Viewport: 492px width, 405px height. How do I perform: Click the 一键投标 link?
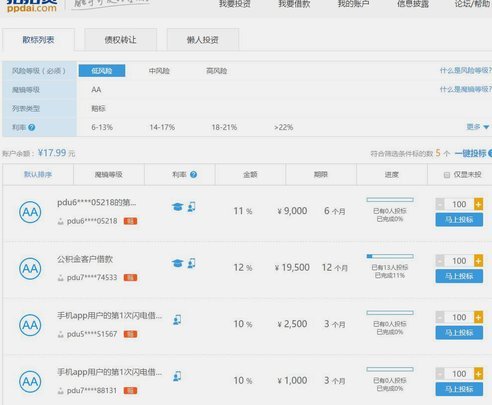470,153
